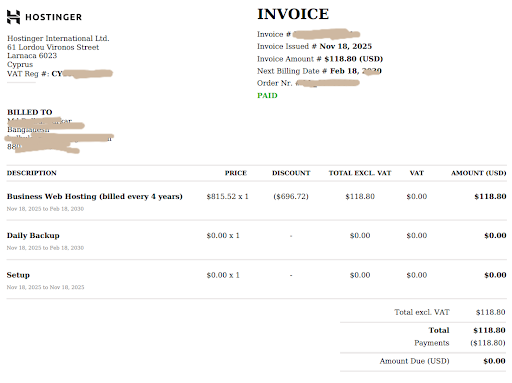Click the 'BILLED TO' heading

(x=30, y=112)
